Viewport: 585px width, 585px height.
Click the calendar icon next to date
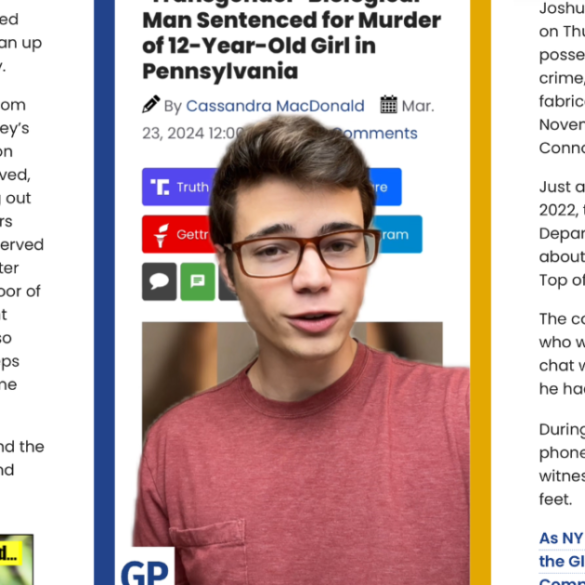[389, 104]
